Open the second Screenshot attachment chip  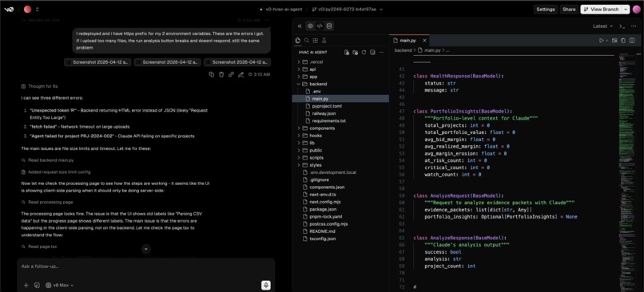click(x=168, y=62)
